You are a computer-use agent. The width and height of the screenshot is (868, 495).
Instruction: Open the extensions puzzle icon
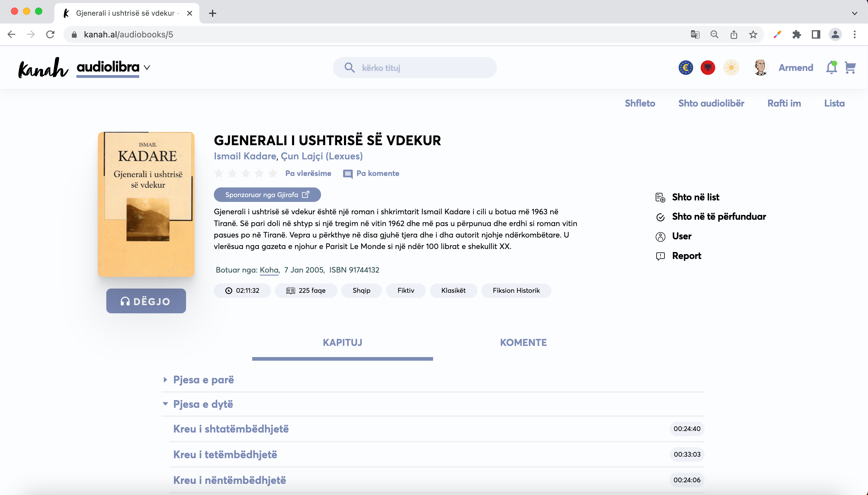click(797, 34)
